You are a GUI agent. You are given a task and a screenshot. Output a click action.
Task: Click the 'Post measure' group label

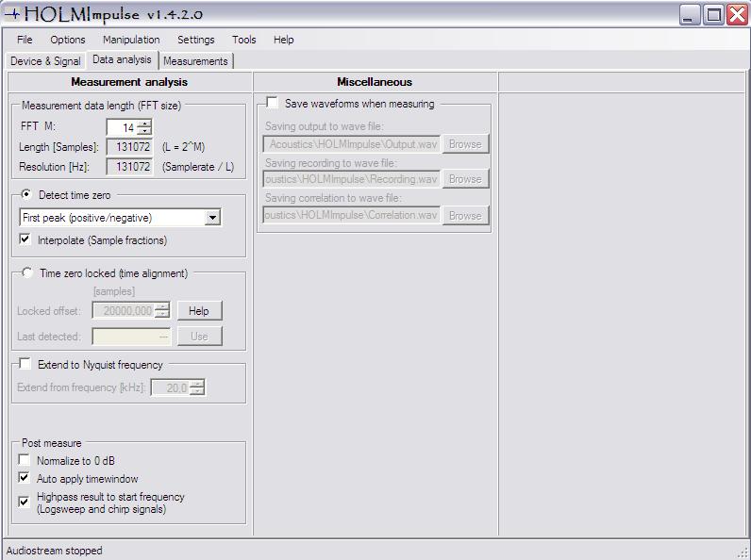pyautogui.click(x=52, y=443)
